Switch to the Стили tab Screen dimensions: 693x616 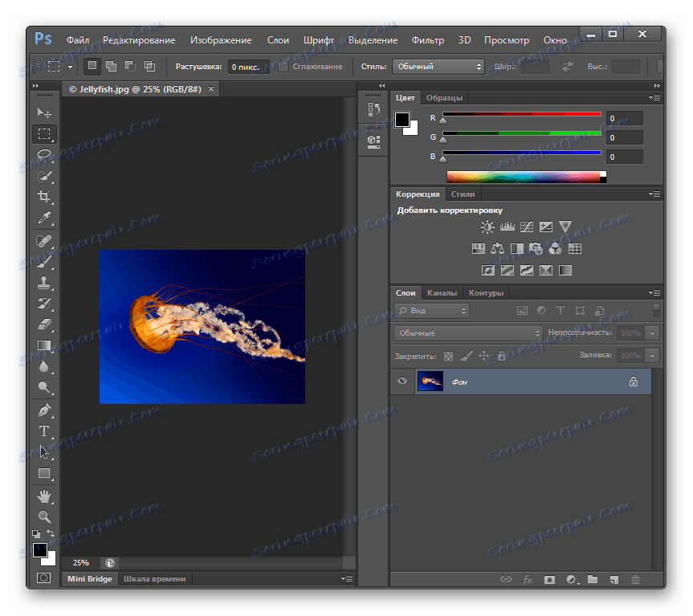click(463, 194)
